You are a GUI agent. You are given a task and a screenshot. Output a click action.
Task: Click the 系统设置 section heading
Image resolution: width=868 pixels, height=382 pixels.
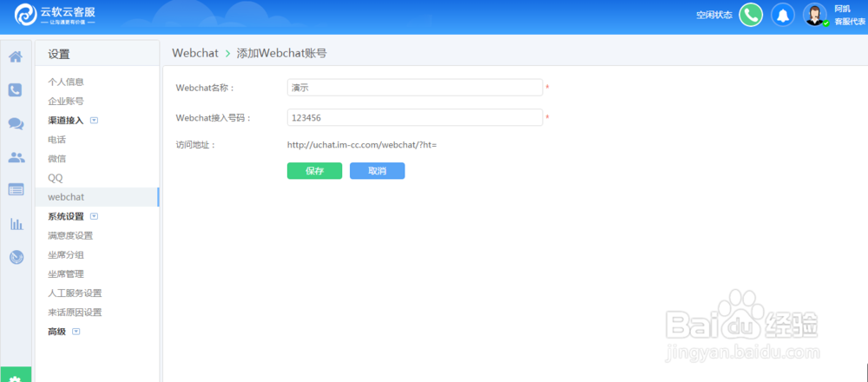click(x=66, y=216)
